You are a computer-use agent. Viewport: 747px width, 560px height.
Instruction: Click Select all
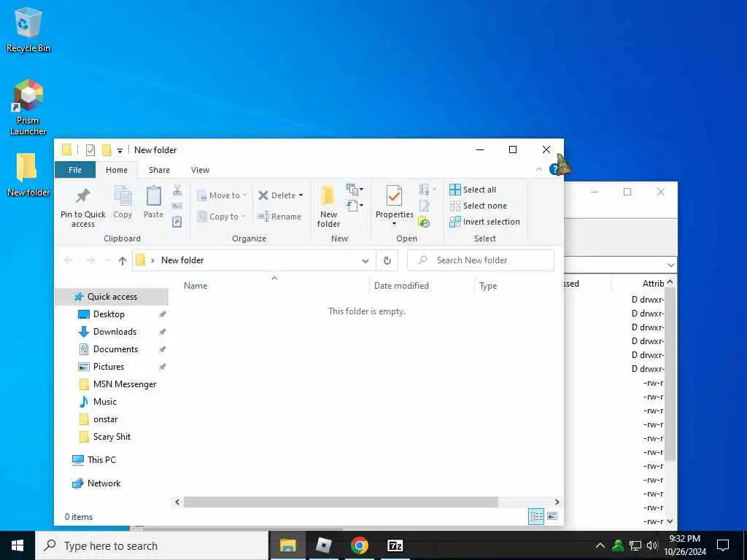[x=473, y=190]
